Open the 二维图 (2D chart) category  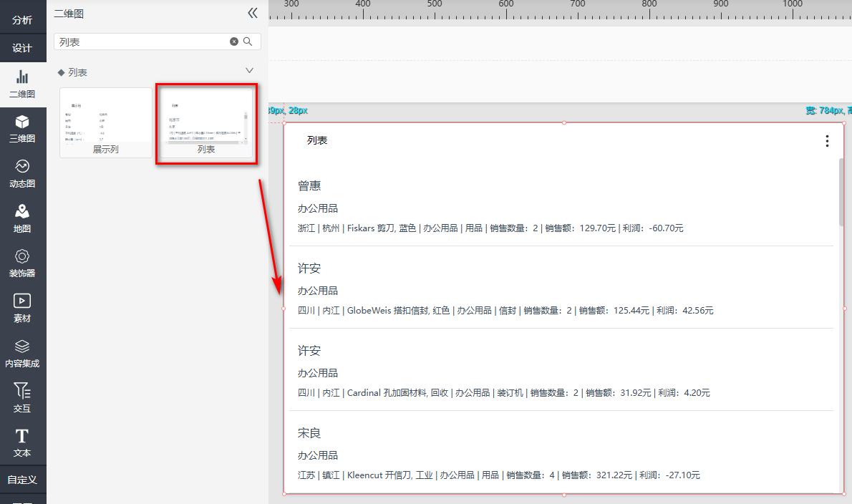[22, 84]
